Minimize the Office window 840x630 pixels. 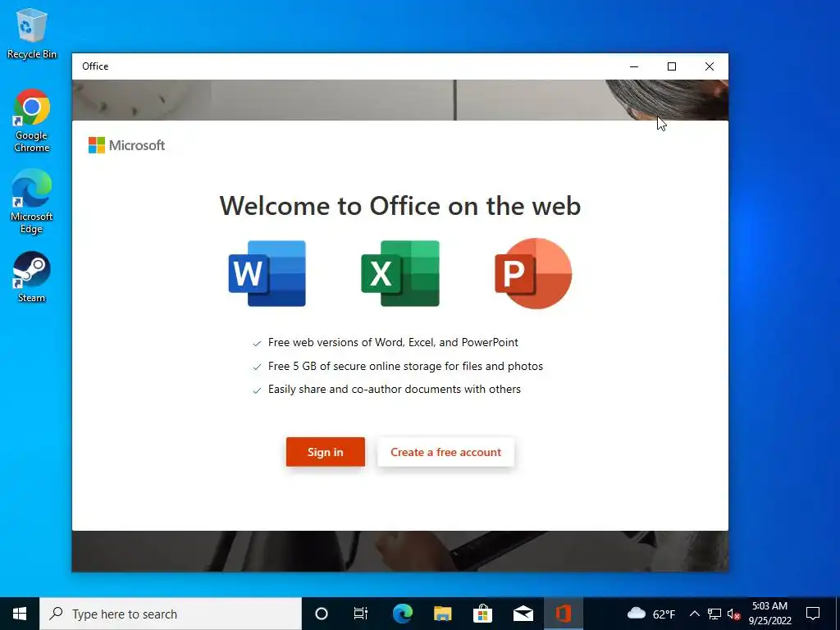tap(634, 66)
